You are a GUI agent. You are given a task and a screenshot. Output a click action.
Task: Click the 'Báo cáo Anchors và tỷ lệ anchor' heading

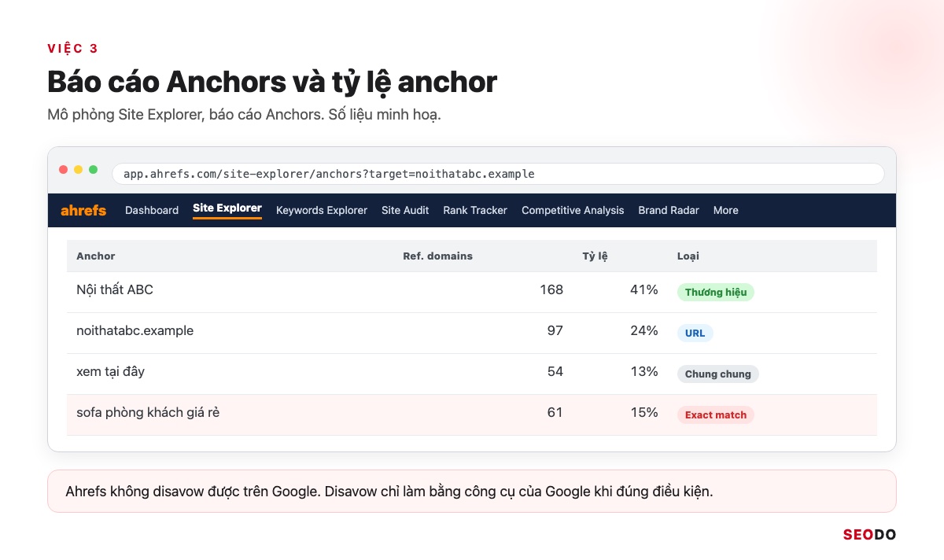tap(272, 82)
